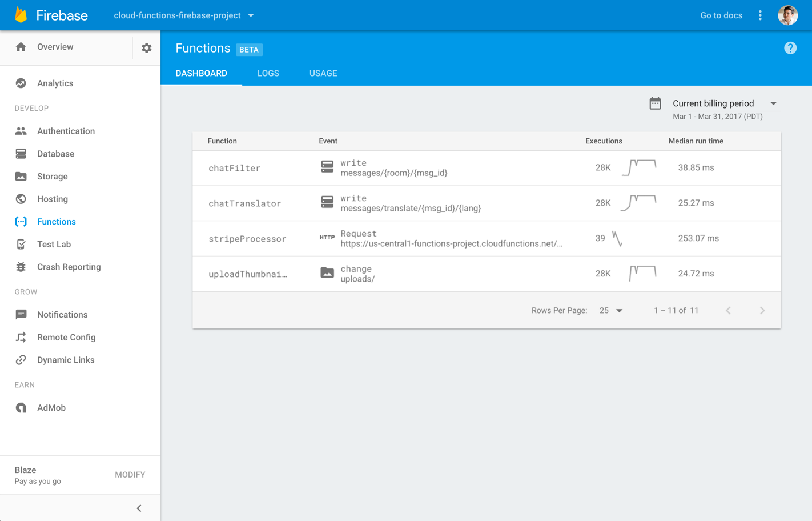Select the stripeProcessor function name
The height and width of the screenshot is (521, 812).
[247, 239]
